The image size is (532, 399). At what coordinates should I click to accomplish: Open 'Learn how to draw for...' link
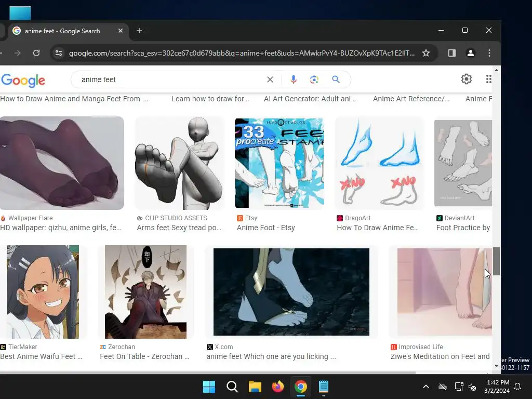click(210, 99)
